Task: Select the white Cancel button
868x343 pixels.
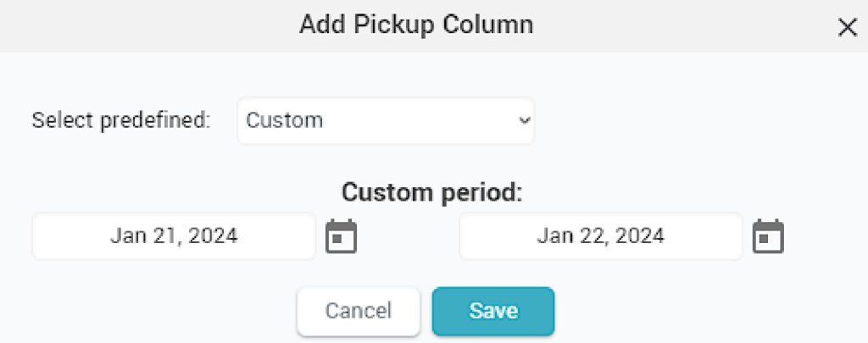Action: coord(359,311)
